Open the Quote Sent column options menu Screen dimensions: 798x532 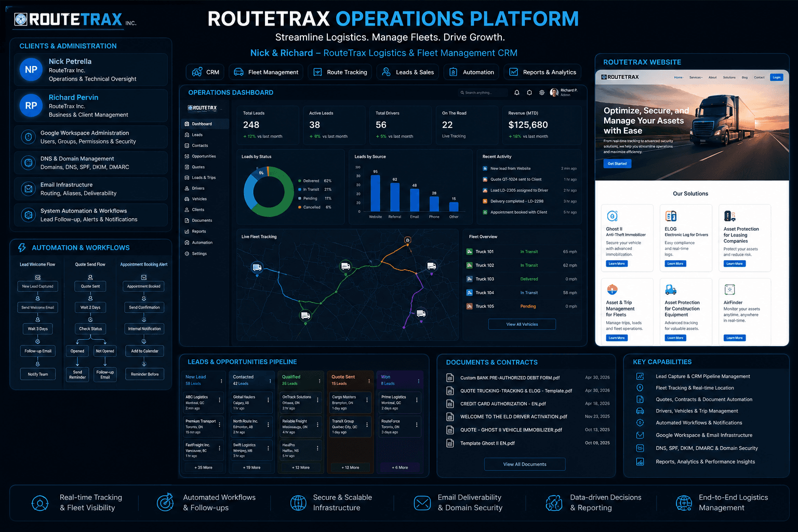(x=369, y=381)
